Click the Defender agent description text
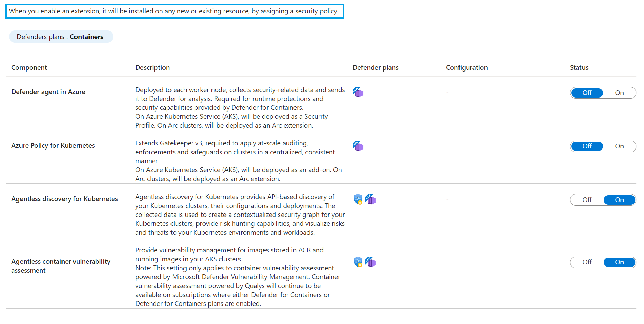 (240, 107)
